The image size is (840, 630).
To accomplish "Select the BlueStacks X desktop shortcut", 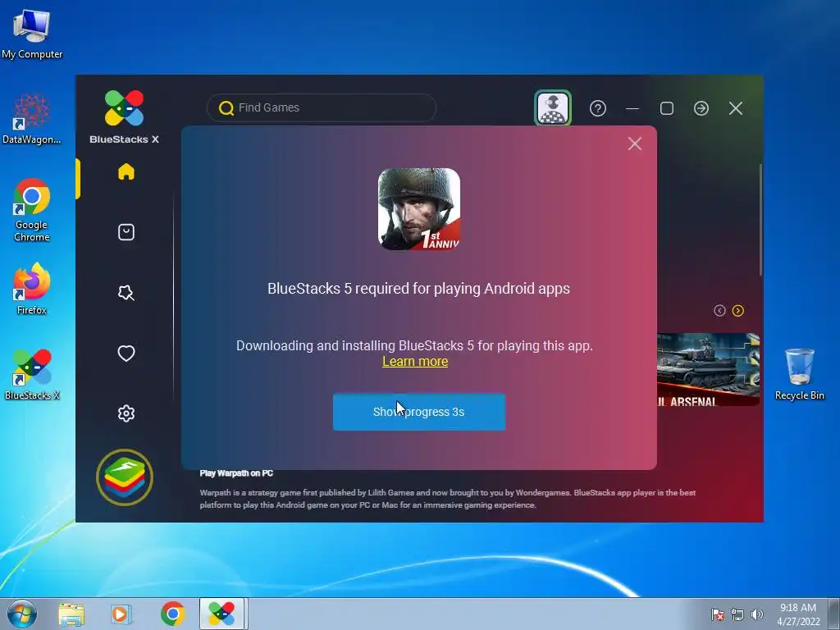I will click(32, 374).
